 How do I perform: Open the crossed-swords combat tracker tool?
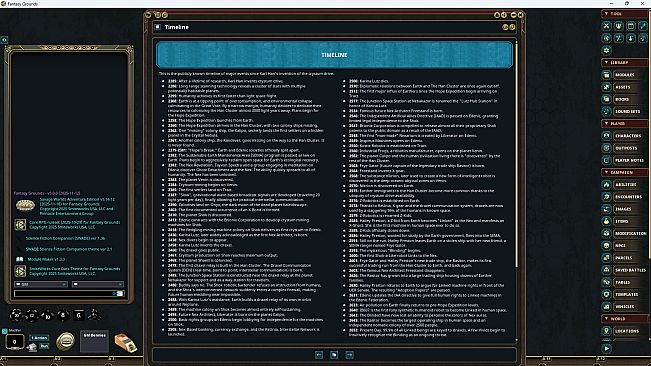coord(607,26)
